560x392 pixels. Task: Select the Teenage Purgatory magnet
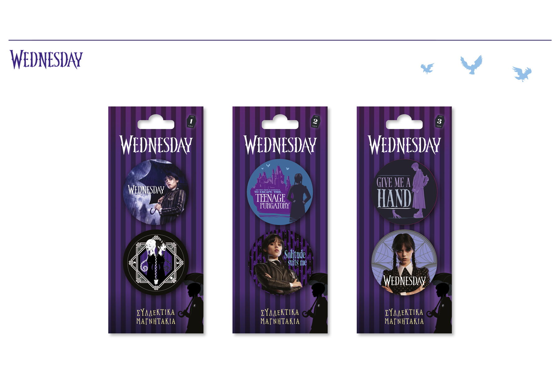click(x=280, y=192)
